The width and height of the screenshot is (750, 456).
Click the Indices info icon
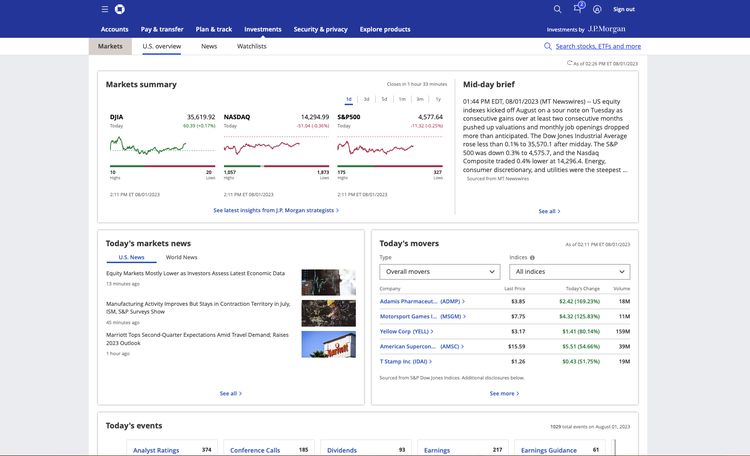pos(532,257)
